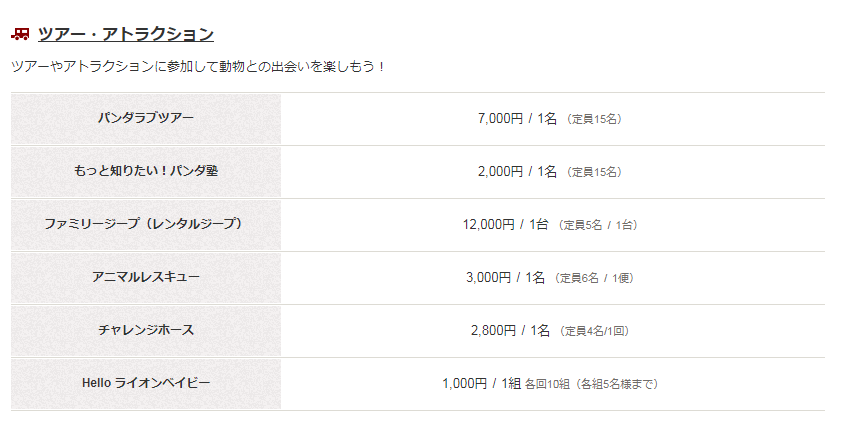Click the 各回10組（各組5名様まで） note
The height and width of the screenshot is (428, 841).
591,384
